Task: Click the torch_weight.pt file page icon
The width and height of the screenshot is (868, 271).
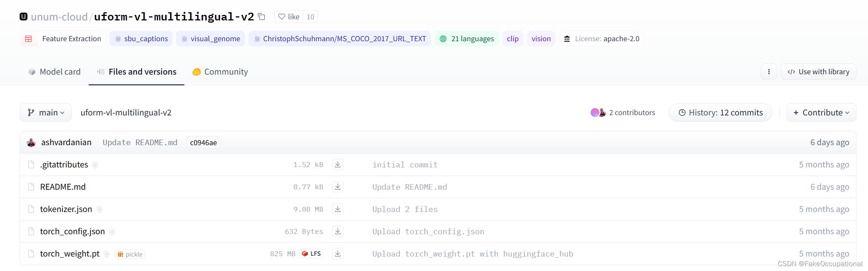Action: [31, 254]
